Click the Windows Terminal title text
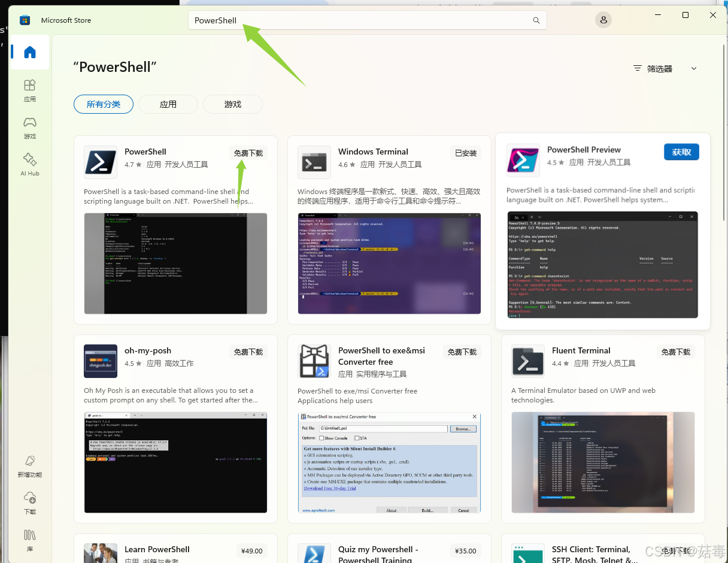728x563 pixels. pyautogui.click(x=373, y=152)
